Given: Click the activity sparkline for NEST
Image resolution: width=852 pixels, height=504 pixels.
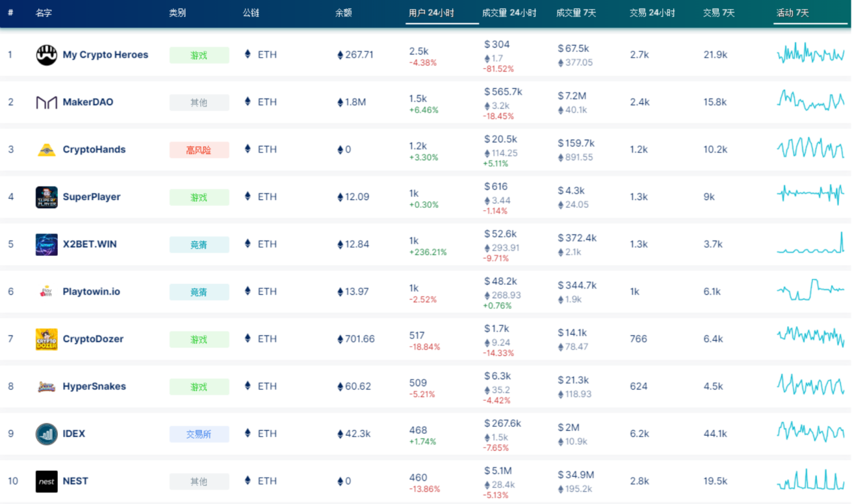Looking at the screenshot, I should point(810,480).
